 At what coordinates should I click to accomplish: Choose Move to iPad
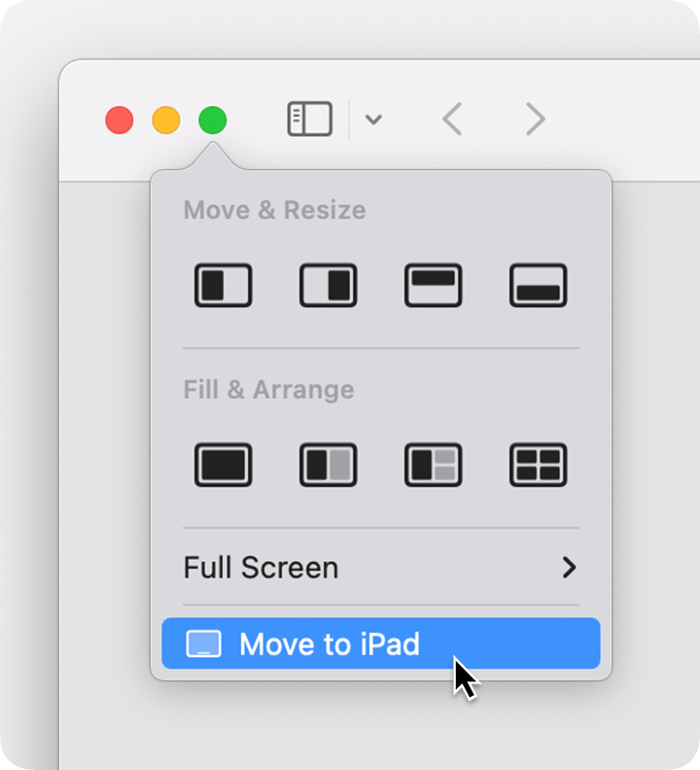point(381,644)
